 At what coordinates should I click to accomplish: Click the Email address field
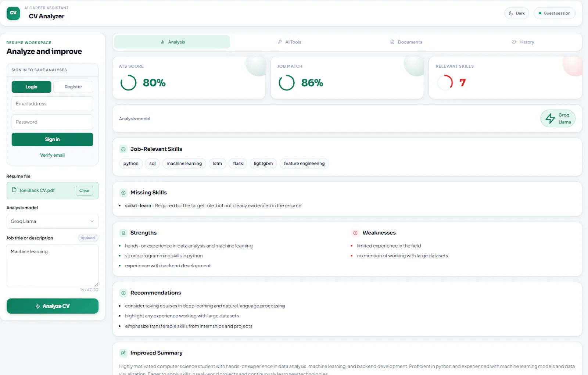52,104
